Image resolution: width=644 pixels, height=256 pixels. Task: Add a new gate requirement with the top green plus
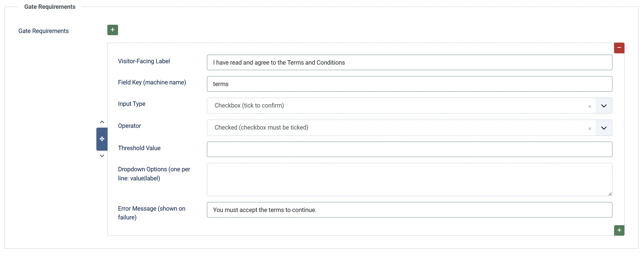point(113,30)
